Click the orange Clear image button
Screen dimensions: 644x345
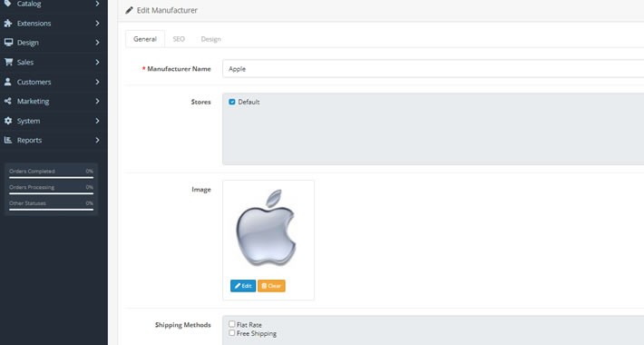click(x=271, y=286)
